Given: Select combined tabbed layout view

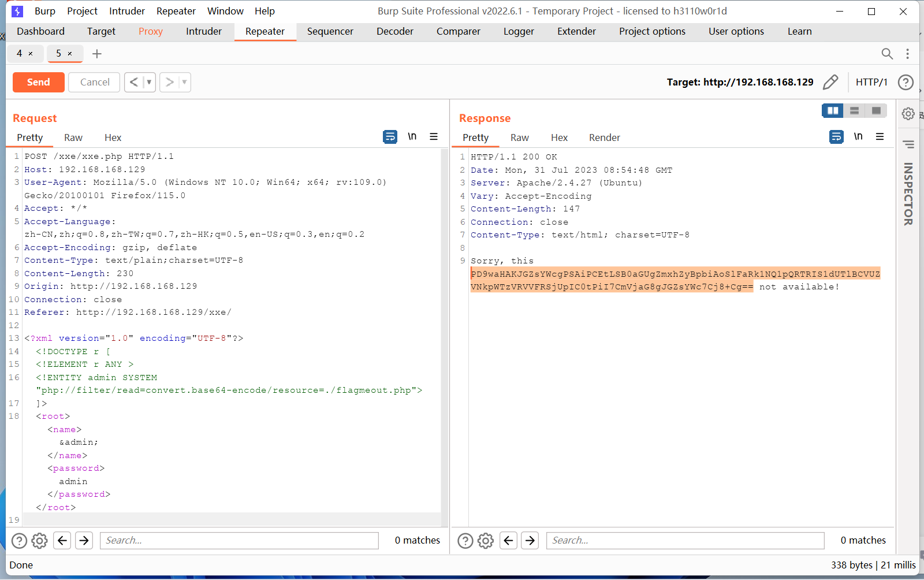Looking at the screenshot, I should coord(876,110).
